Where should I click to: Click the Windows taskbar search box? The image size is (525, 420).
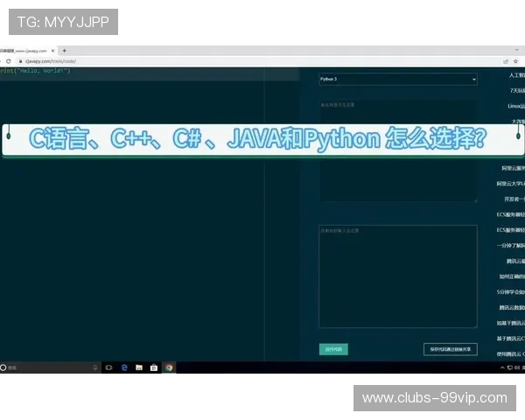(50, 367)
